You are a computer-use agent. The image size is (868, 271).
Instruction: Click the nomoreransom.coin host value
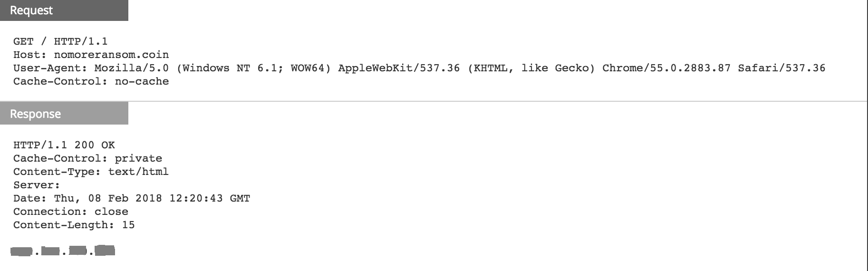[x=111, y=55]
